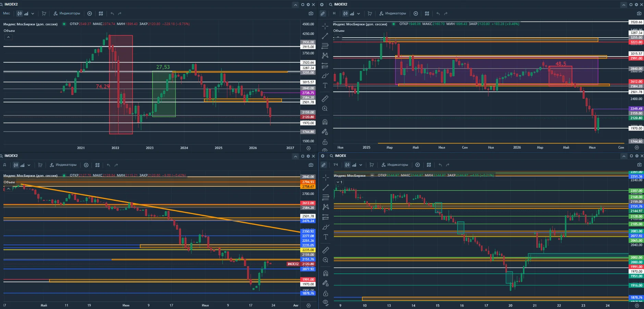Toggle magnet mode in bottom-right chart sidebar
644x309 pixels.
coord(326,273)
